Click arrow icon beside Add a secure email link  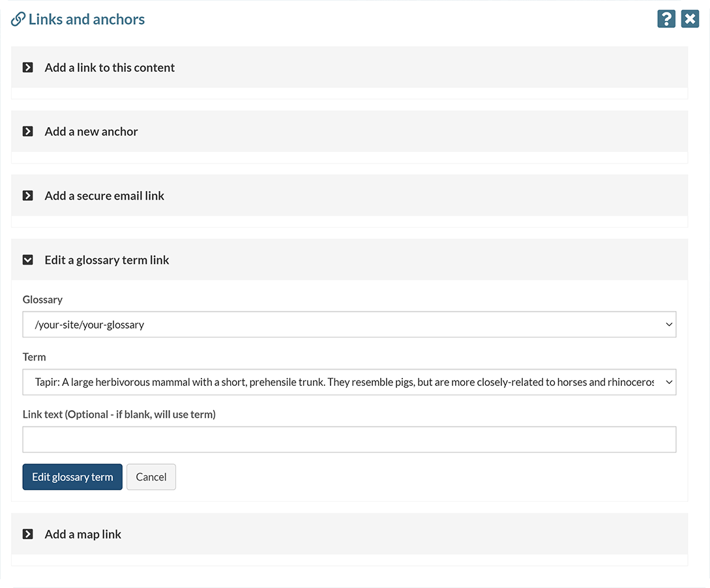pyautogui.click(x=28, y=196)
